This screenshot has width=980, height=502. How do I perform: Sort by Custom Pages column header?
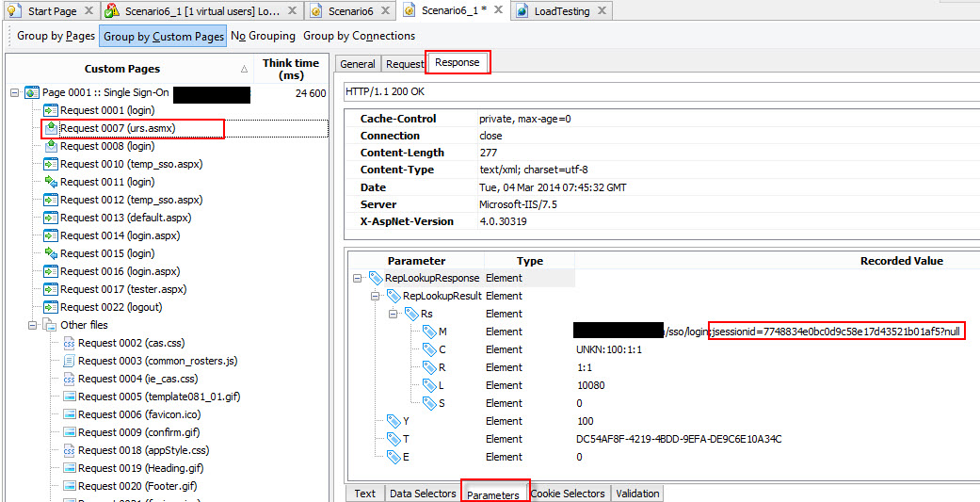click(122, 69)
